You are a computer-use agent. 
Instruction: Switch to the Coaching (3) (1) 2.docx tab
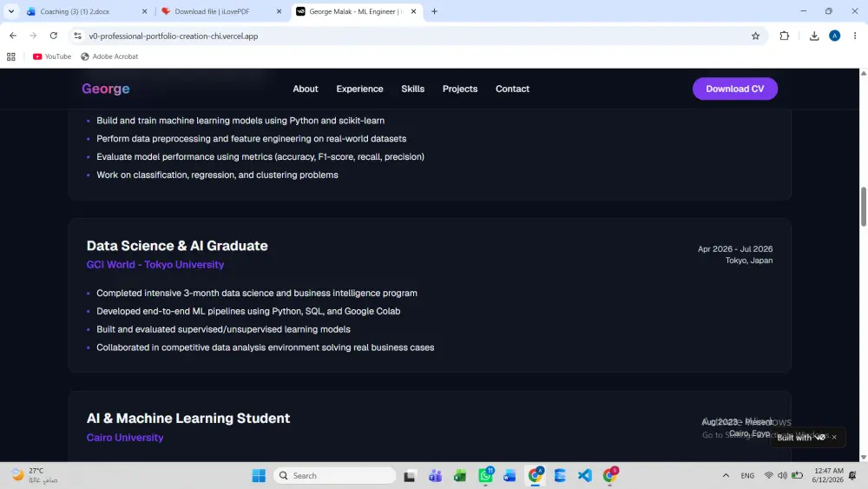84,11
